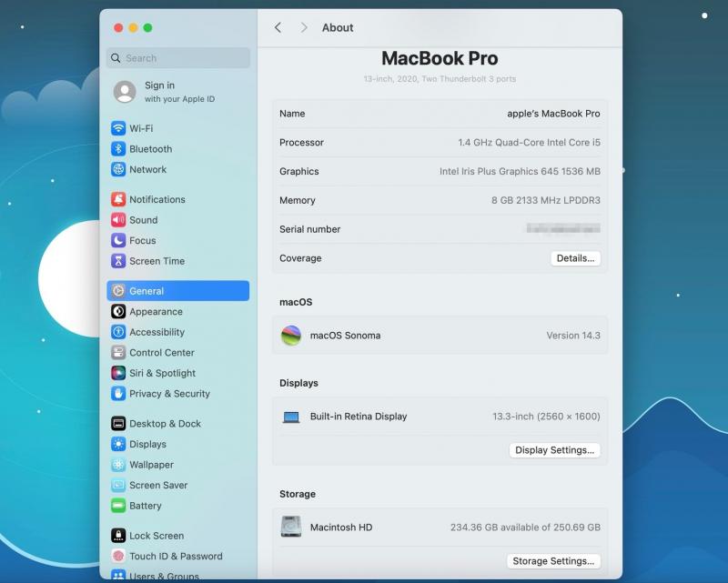Open Storage Settings button
The height and width of the screenshot is (583, 728).
pos(553,561)
